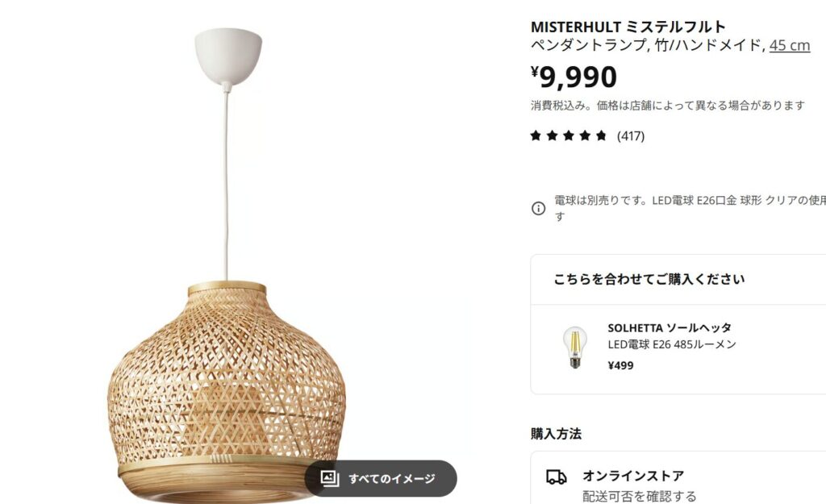
Task: Click the LED電球 E26 485ルーメン description
Action: tap(672, 344)
